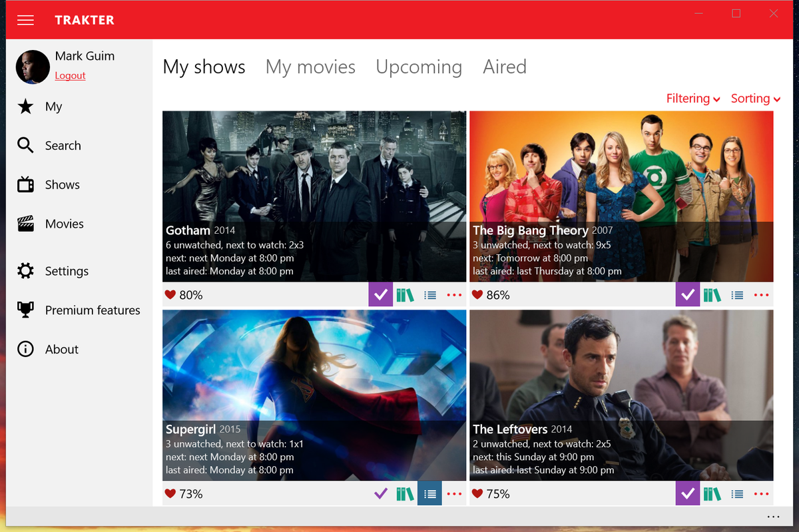Image resolution: width=799 pixels, height=532 pixels.
Task: Open the hamburger menu
Action: tap(25, 20)
